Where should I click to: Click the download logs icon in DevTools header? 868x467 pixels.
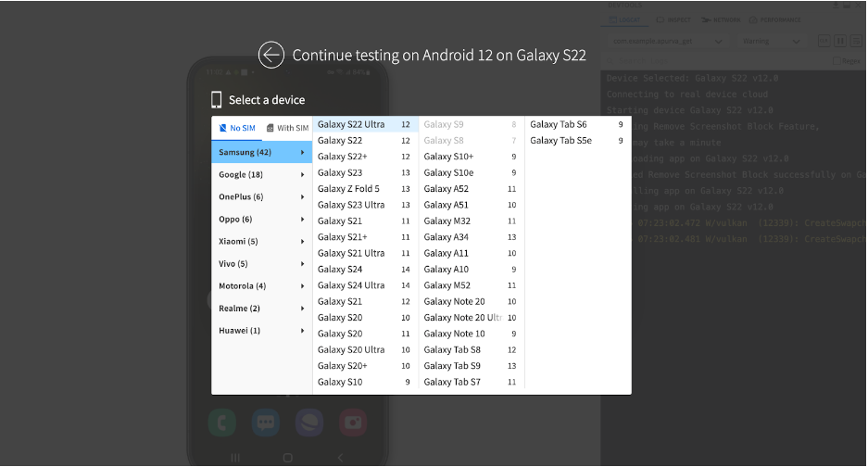(x=836, y=5)
